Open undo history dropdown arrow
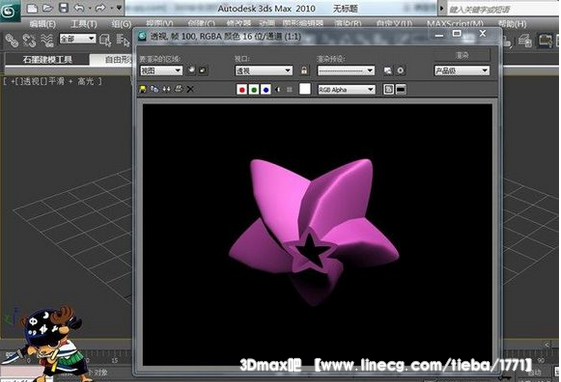The image size is (561, 382). 89,8
